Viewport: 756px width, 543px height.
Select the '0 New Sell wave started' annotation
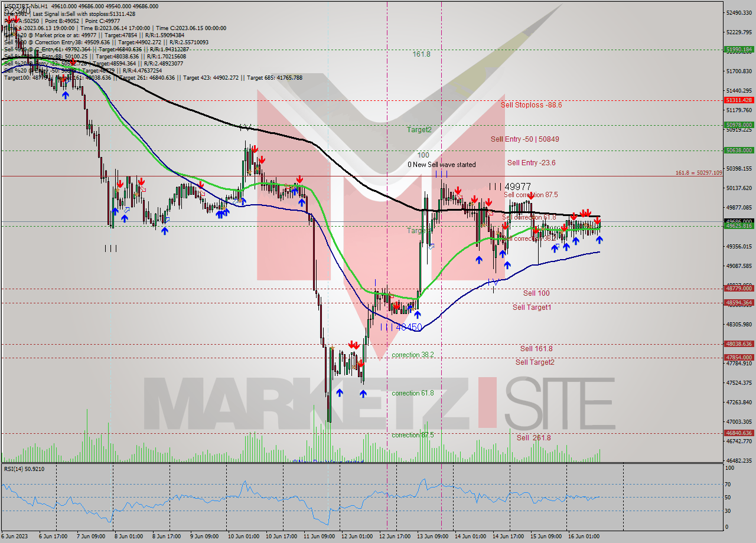pyautogui.click(x=441, y=165)
